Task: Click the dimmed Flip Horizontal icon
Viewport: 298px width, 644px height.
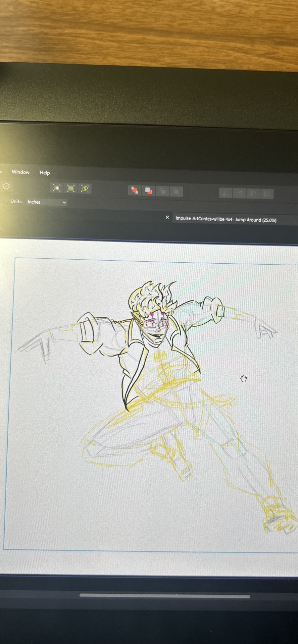Action: point(226,193)
